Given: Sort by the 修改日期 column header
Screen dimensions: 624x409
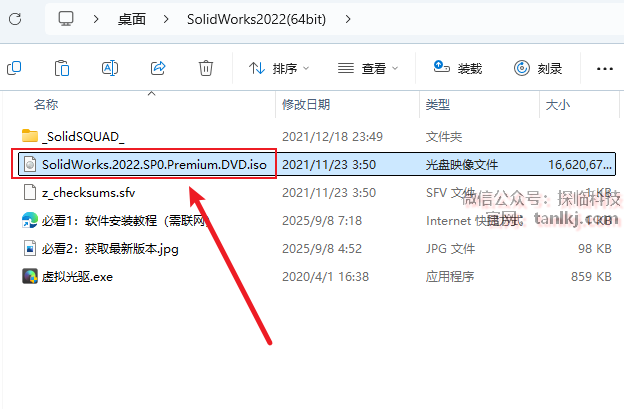Looking at the screenshot, I should click(x=306, y=105).
